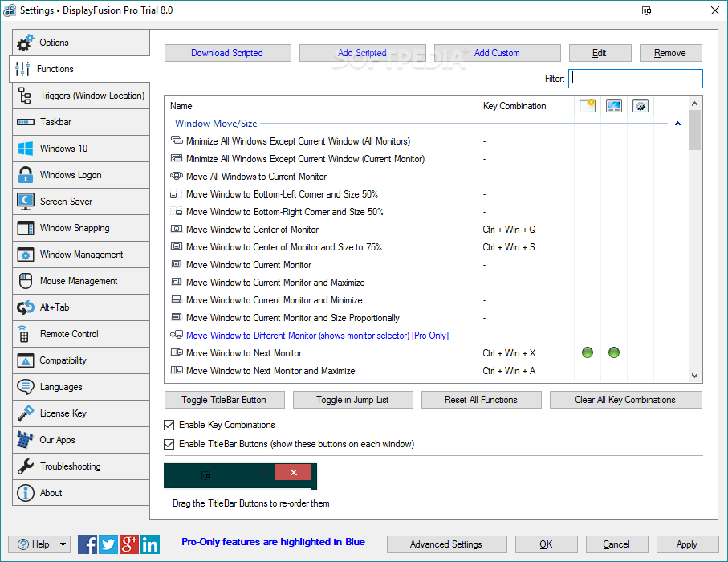Switch to Window Snapping tab

(81, 228)
